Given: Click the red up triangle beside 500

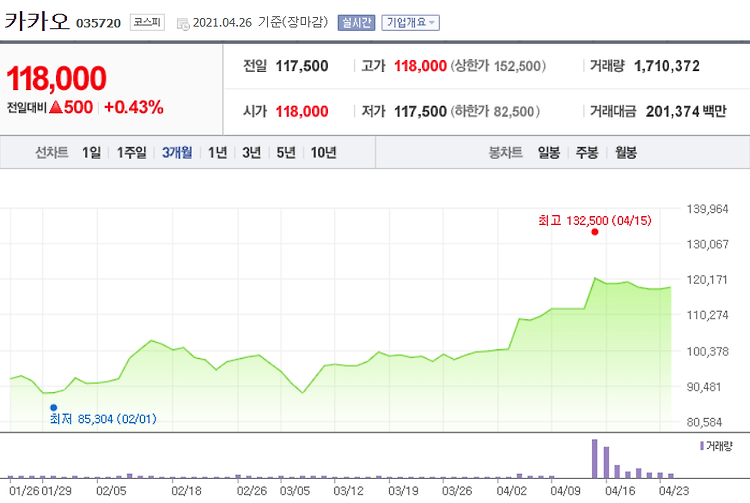Looking at the screenshot, I should point(55,107).
